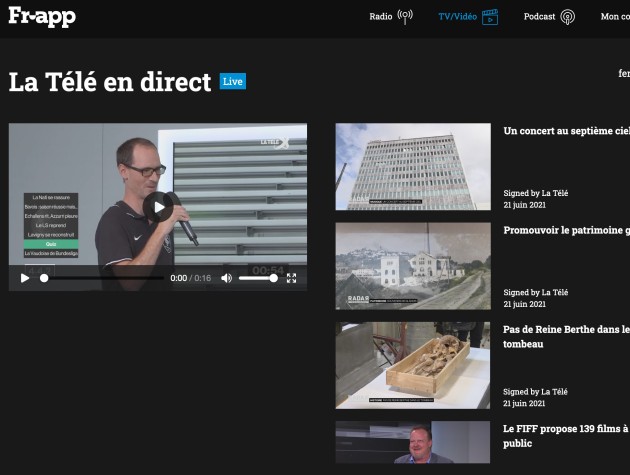Open 'Un concert au septième ciel' article

pyautogui.click(x=567, y=131)
